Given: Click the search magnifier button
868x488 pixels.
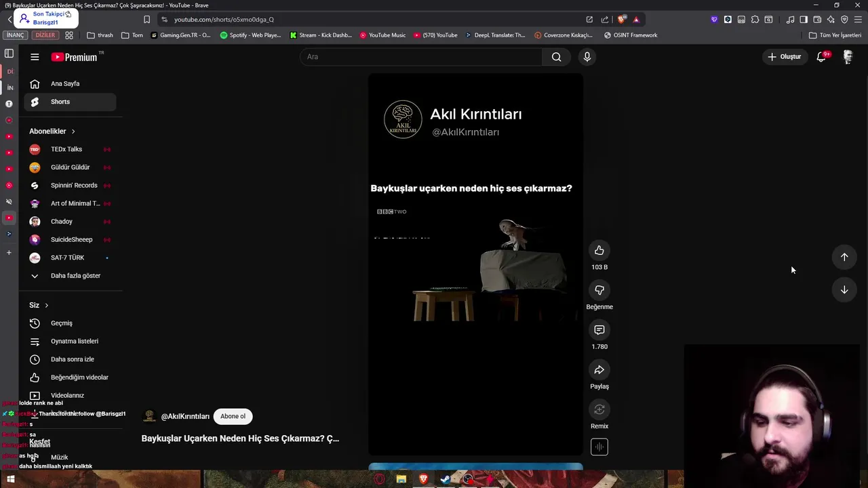Looking at the screenshot, I should click(556, 57).
